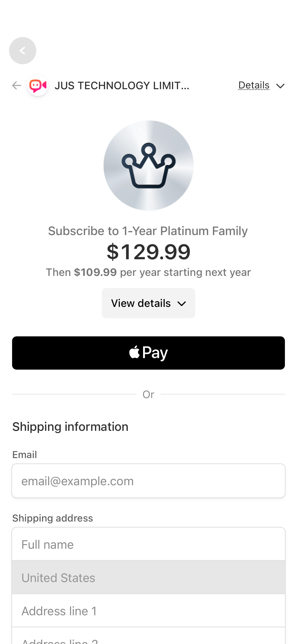Click the $129.99 price amount
Screen dimensions: 297x644
tap(148, 252)
